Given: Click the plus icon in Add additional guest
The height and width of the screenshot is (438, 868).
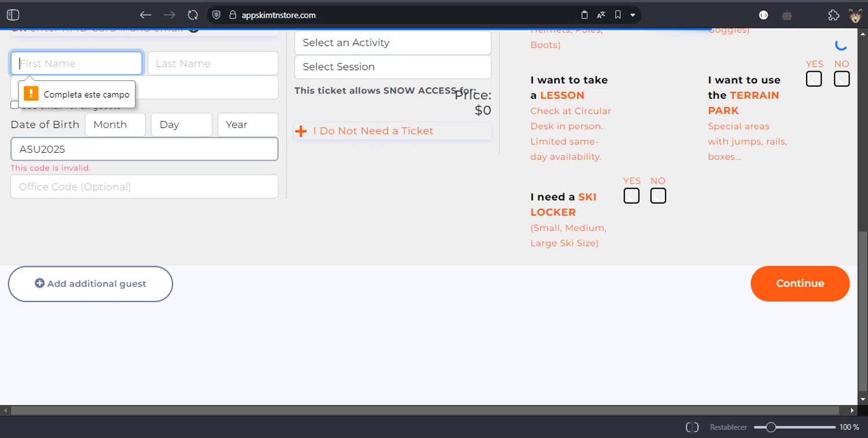Looking at the screenshot, I should coord(39,284).
